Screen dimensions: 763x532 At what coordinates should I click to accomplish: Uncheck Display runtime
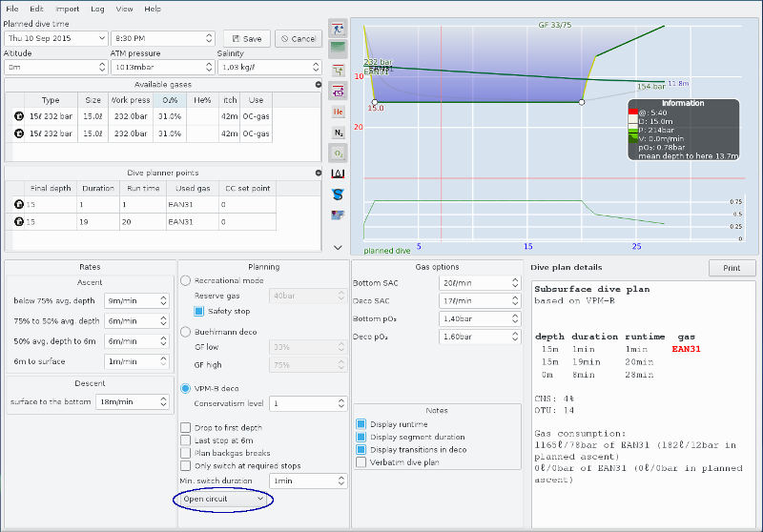pos(361,424)
